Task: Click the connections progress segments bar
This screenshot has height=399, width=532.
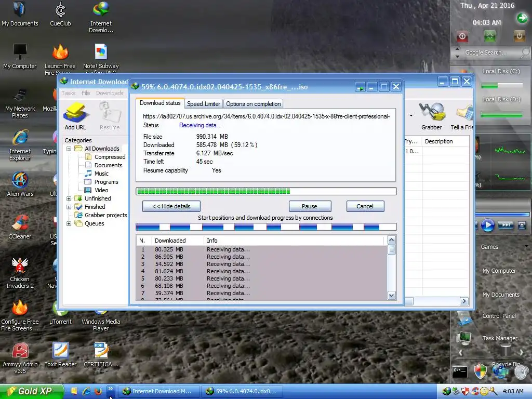Action: coord(266,227)
